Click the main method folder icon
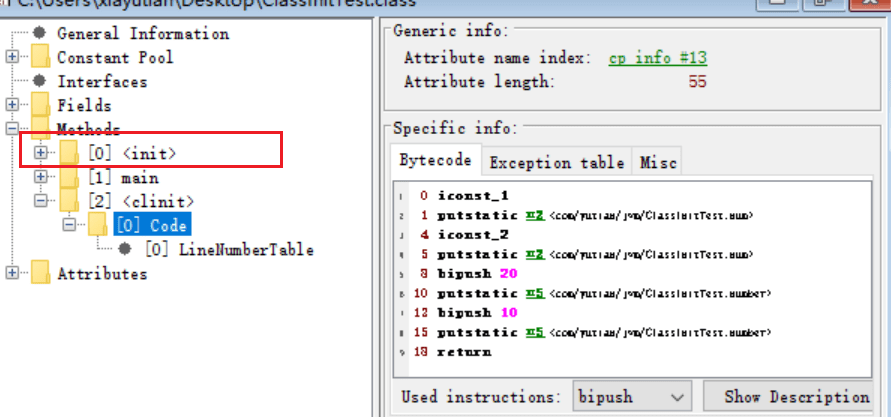Viewport: 891px width, 417px height. point(69,177)
